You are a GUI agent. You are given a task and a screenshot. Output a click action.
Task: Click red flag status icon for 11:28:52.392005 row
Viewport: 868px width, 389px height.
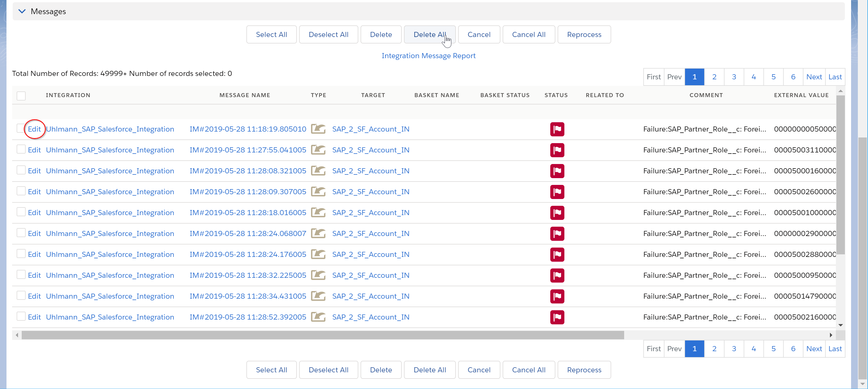click(x=557, y=317)
